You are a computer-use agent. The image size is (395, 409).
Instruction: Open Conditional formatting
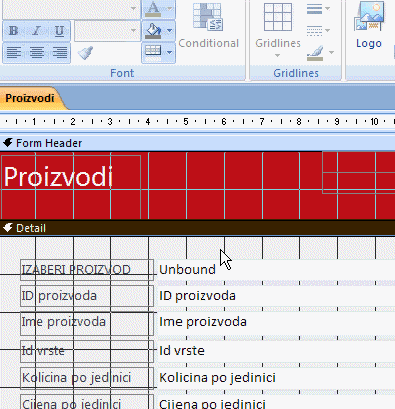[208, 25]
